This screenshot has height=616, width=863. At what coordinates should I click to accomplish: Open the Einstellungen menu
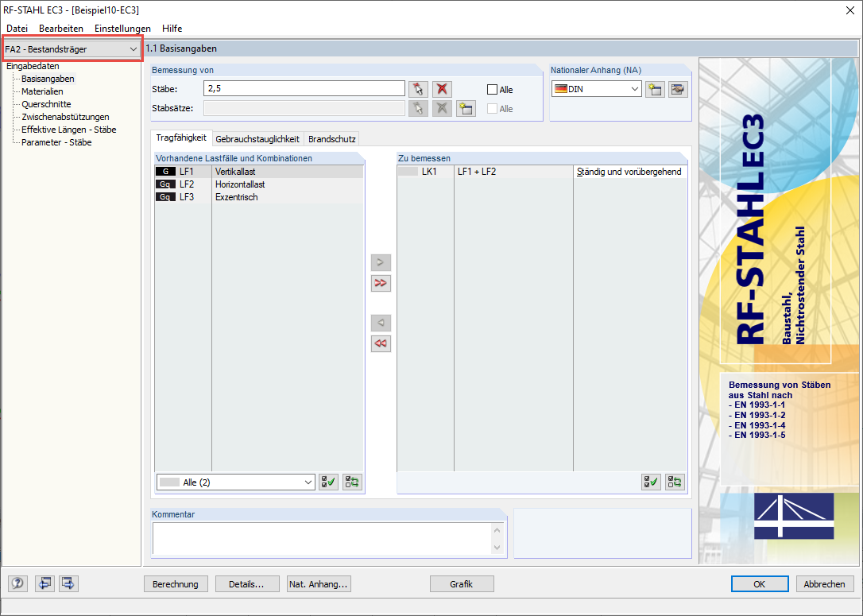[122, 28]
